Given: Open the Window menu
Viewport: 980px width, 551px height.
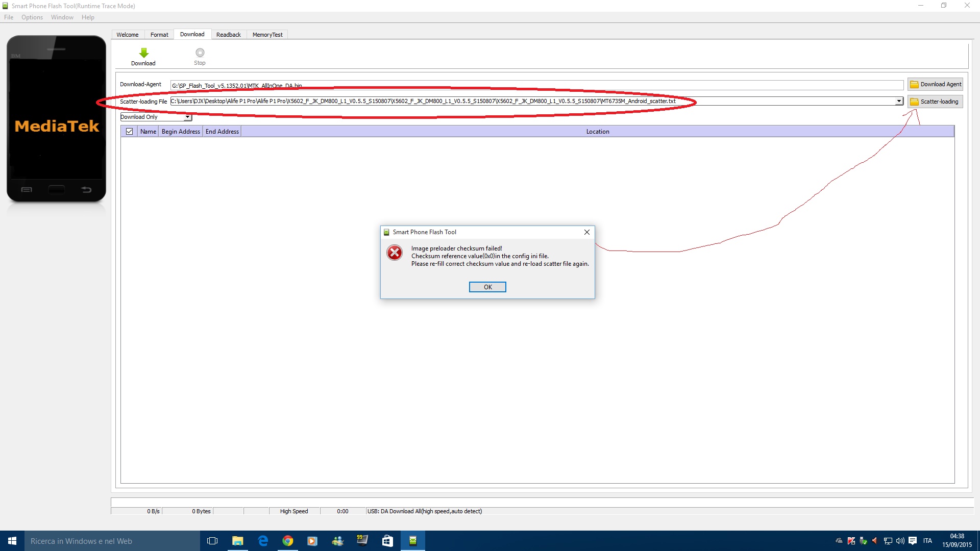Looking at the screenshot, I should tap(62, 17).
